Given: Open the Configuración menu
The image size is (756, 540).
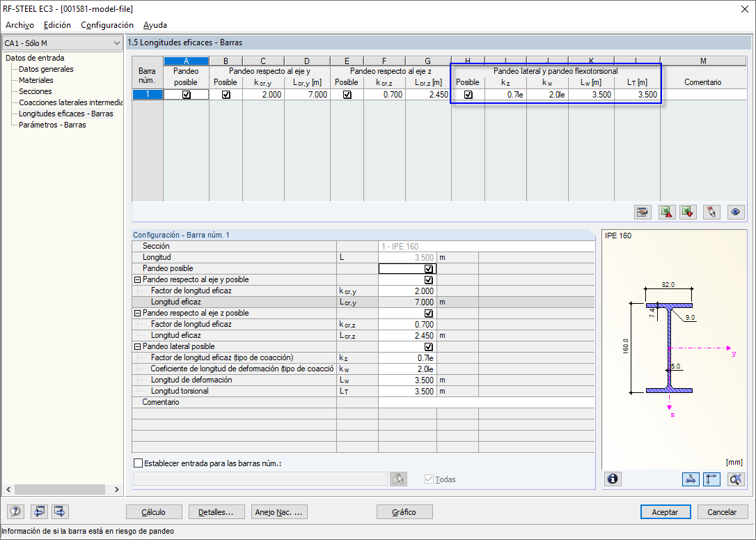Looking at the screenshot, I should click(x=107, y=25).
